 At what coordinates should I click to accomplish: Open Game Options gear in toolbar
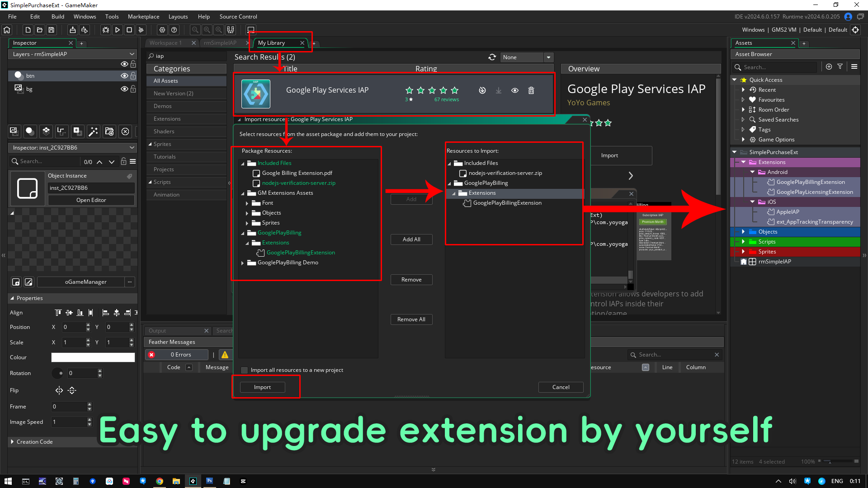coord(162,30)
